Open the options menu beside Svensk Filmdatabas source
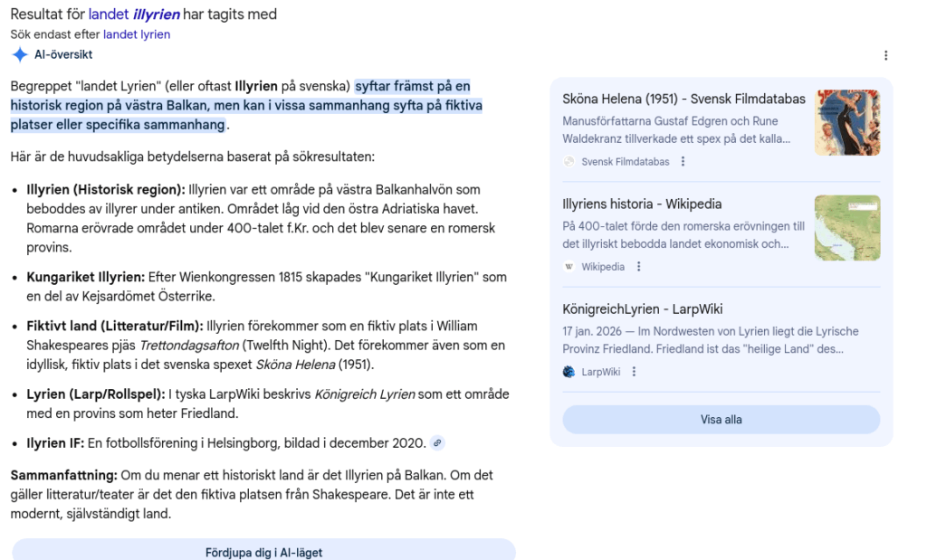This screenshot has width=927, height=560. (x=683, y=162)
